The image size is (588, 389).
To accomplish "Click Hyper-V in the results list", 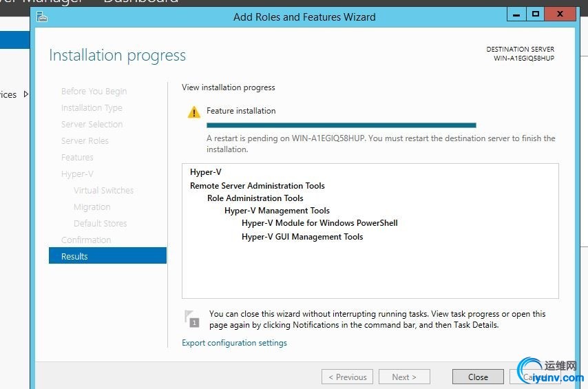I will tap(205, 172).
